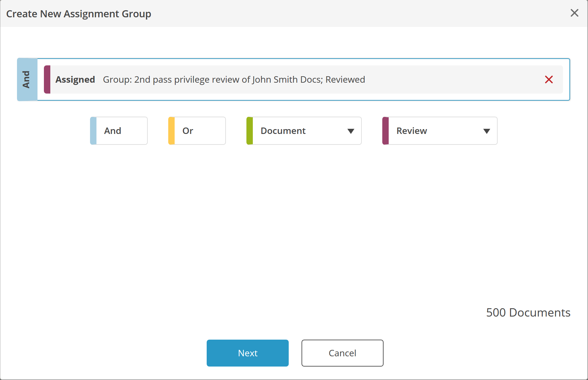The width and height of the screenshot is (588, 380).
Task: Click Next to proceed
Action: pyautogui.click(x=247, y=353)
